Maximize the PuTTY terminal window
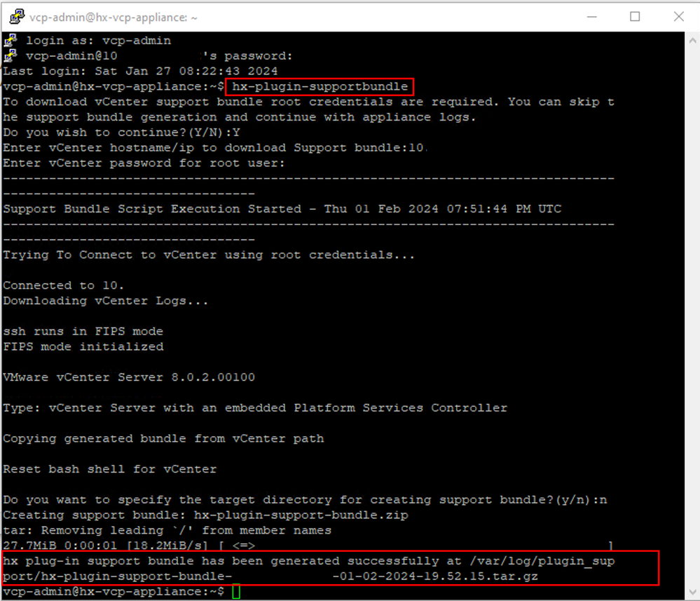The image size is (700, 601). [635, 17]
